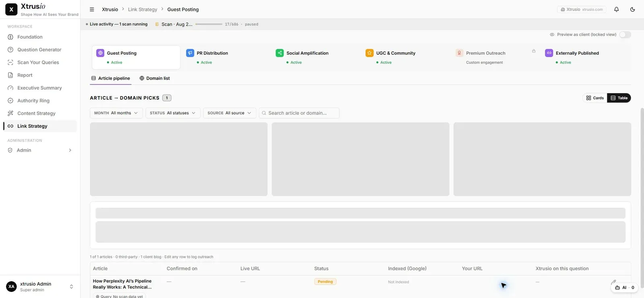644x298 pixels.
Task: Toggle Preview as client locked view switch
Action: point(625,35)
